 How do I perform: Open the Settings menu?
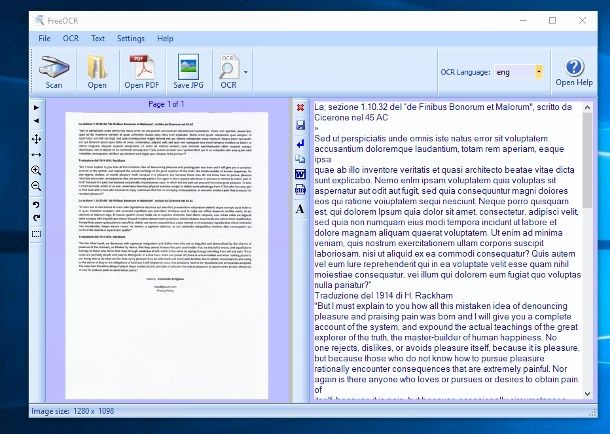coord(131,38)
